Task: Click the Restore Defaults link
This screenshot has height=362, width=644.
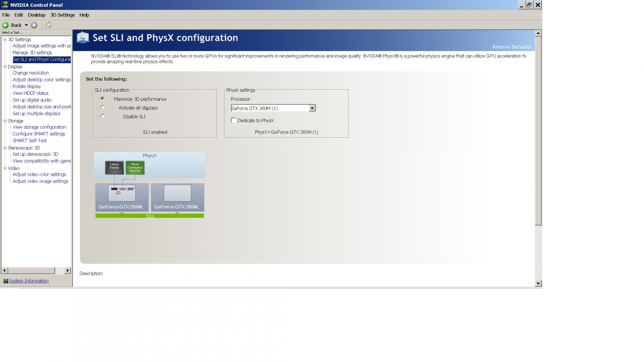Action: pyautogui.click(x=511, y=47)
